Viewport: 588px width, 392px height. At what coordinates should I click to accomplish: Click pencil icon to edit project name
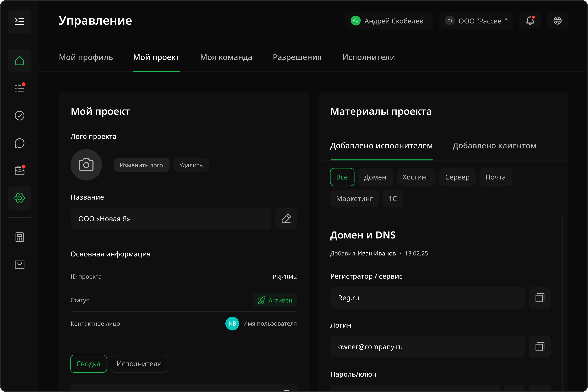[x=286, y=219]
